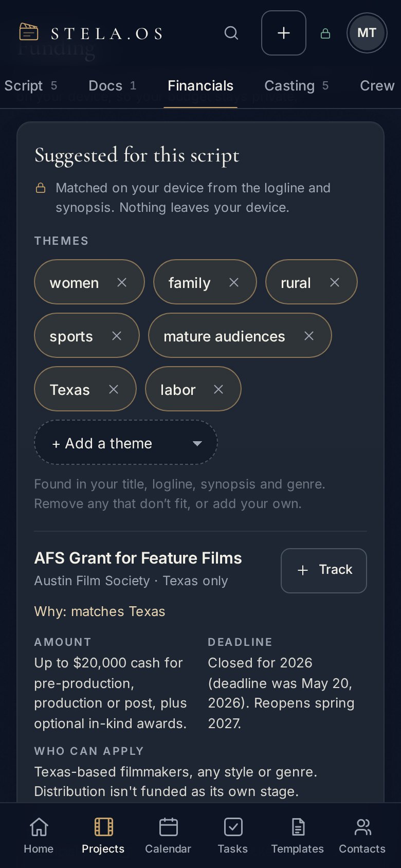Tap the plus create button in header
Viewport: 401px width, 868px height.
(284, 33)
